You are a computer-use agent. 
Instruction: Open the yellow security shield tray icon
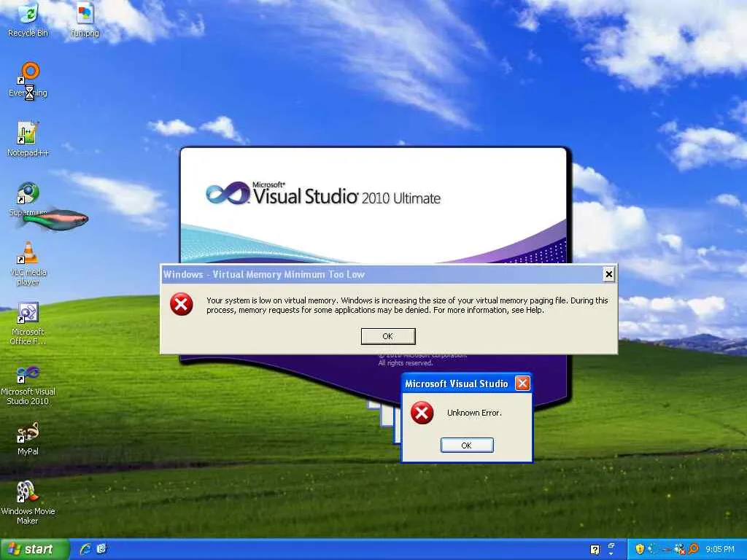point(640,549)
